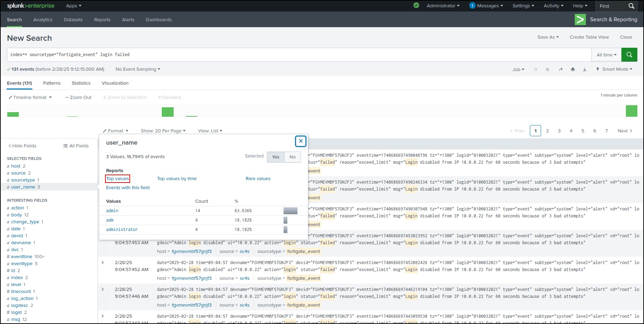Open the Timeline format dropdown
644x324 pixels.
(30, 98)
